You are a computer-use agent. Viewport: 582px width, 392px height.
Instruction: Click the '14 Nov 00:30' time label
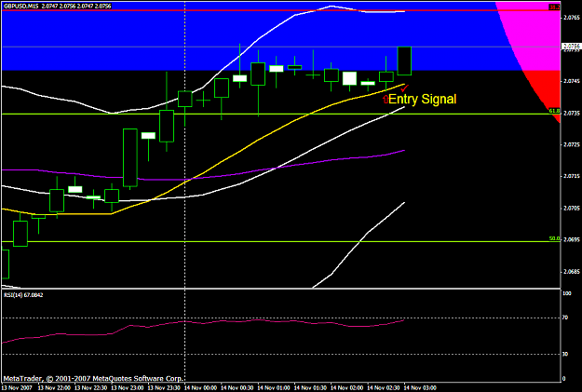click(x=237, y=388)
